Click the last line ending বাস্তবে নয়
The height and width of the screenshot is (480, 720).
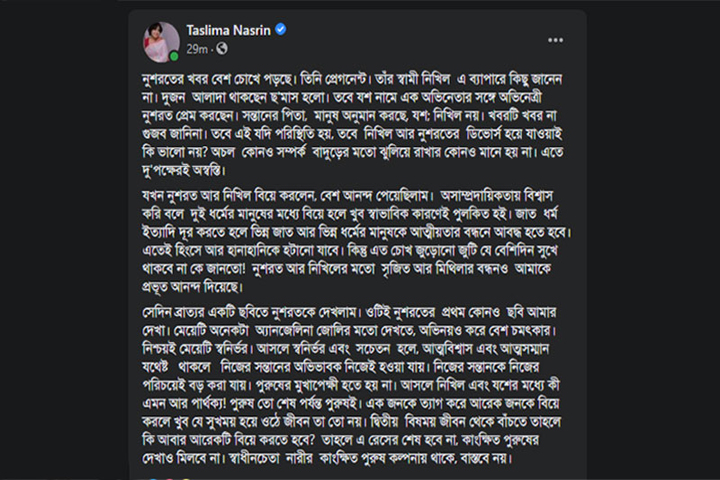(x=326, y=458)
